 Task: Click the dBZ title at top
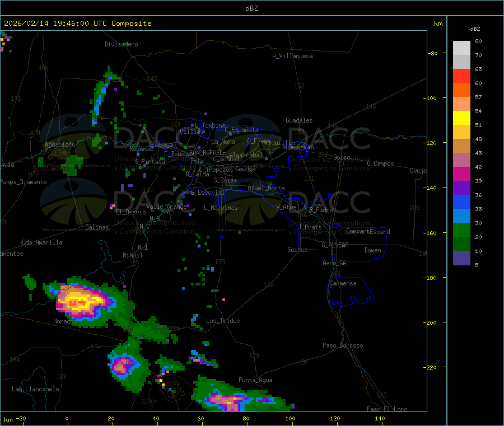point(251,8)
